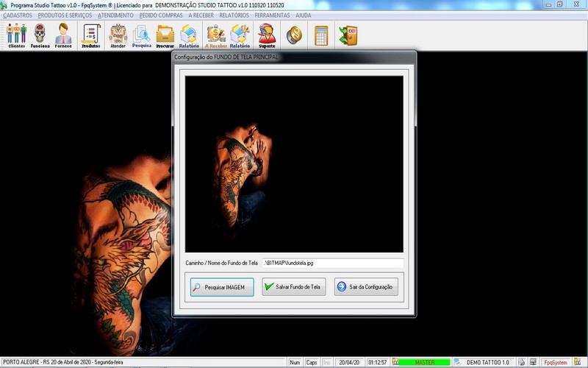The height and width of the screenshot is (368, 588).
Task: Click the dialog title bar Configuração do FUNDO
Action: tap(294, 57)
